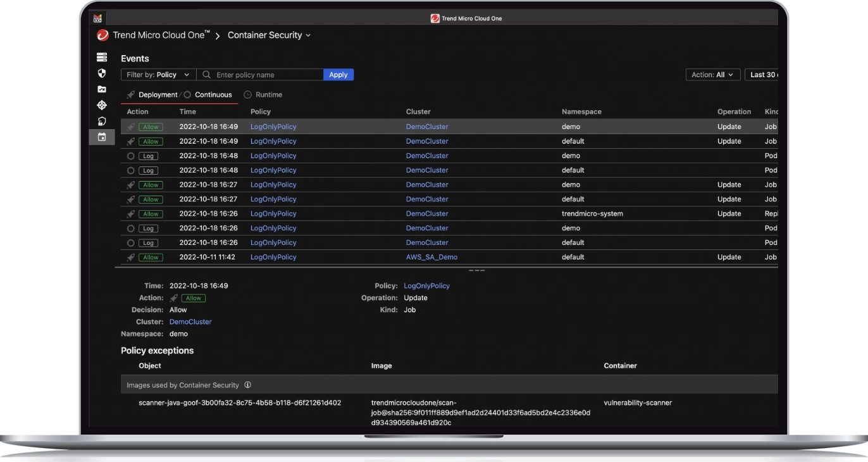Select 2022-10-11 11:42 time cell
The height and width of the screenshot is (462, 868).
(207, 258)
